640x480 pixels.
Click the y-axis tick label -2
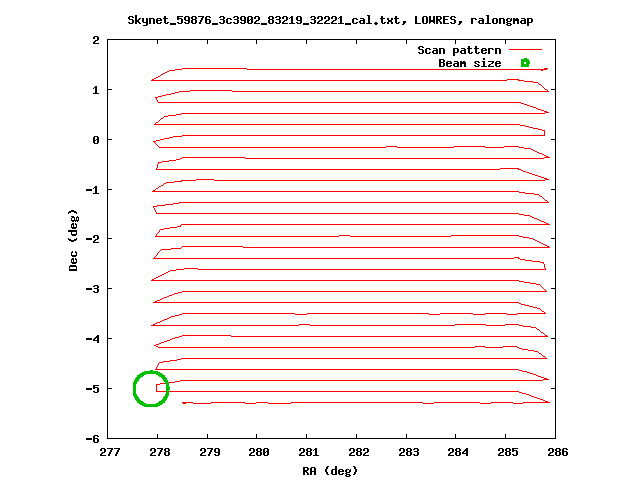tap(93, 239)
